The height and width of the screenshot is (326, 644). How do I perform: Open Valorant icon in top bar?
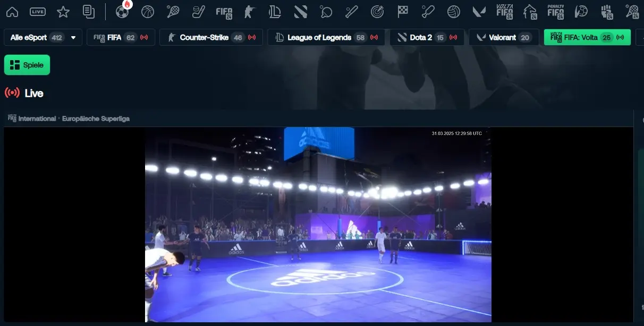coord(479,11)
